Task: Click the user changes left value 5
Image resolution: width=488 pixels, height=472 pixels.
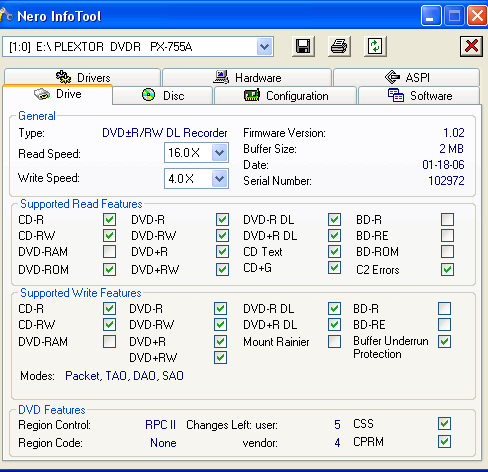Action: [x=337, y=425]
